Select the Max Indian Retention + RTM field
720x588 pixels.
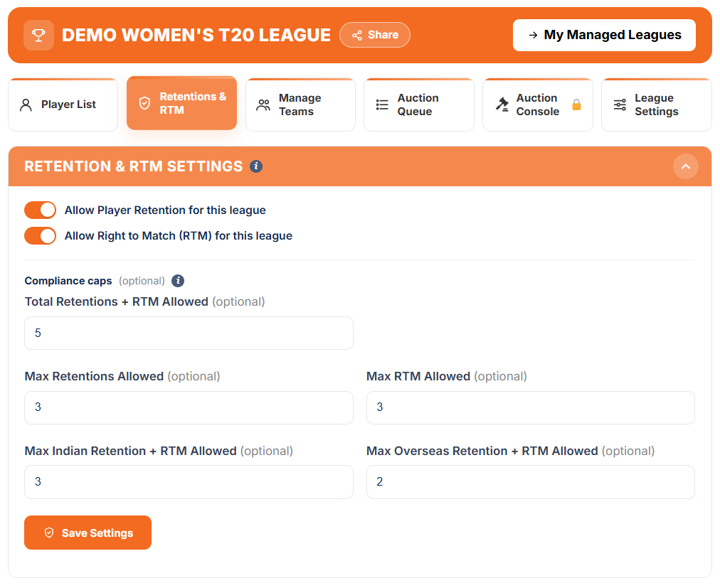click(189, 482)
